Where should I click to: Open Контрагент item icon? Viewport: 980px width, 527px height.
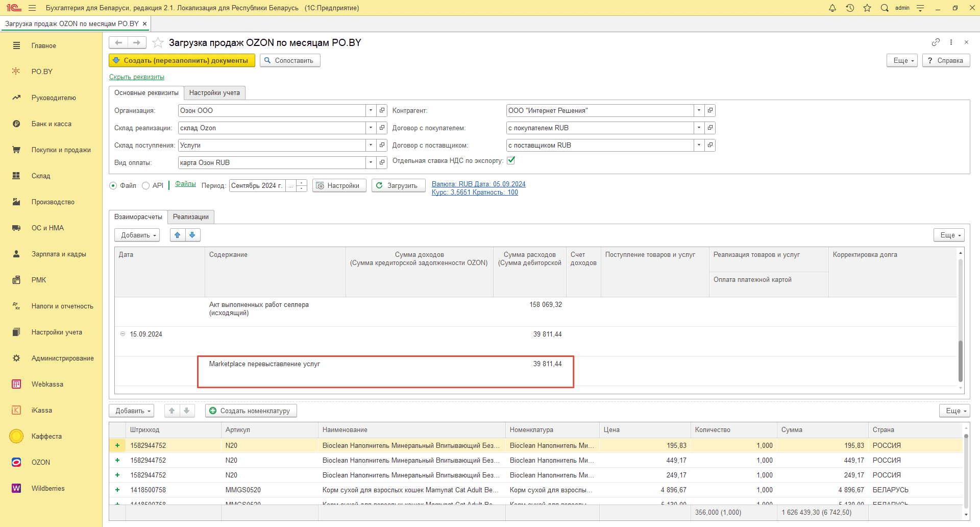pos(710,110)
